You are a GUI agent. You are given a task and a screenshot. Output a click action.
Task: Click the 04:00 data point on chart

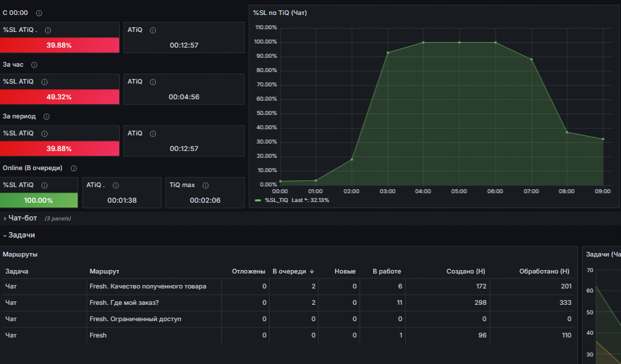[424, 42]
